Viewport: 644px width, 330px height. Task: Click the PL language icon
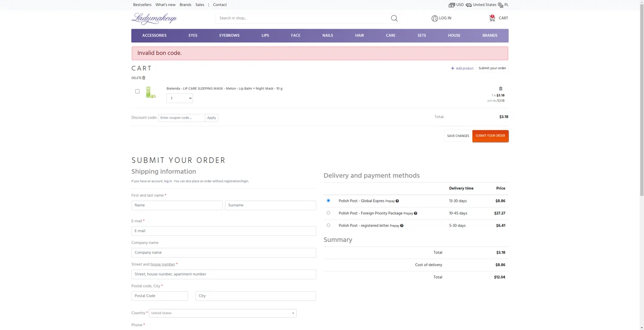click(501, 5)
